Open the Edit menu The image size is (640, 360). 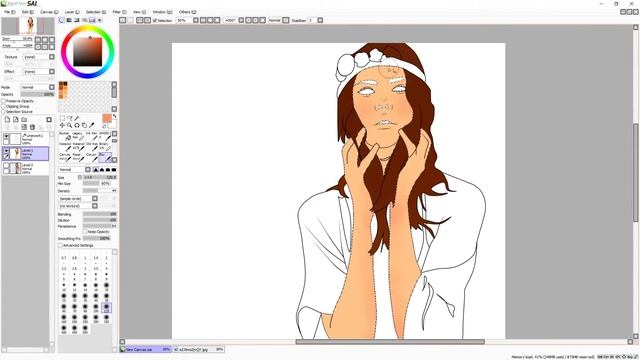click(27, 12)
